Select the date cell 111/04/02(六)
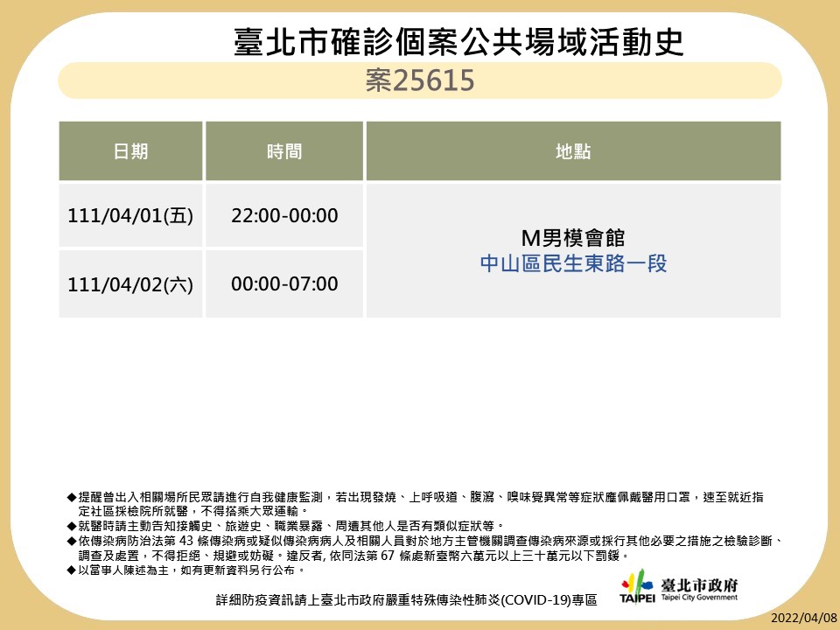The width and height of the screenshot is (840, 630). tap(130, 283)
